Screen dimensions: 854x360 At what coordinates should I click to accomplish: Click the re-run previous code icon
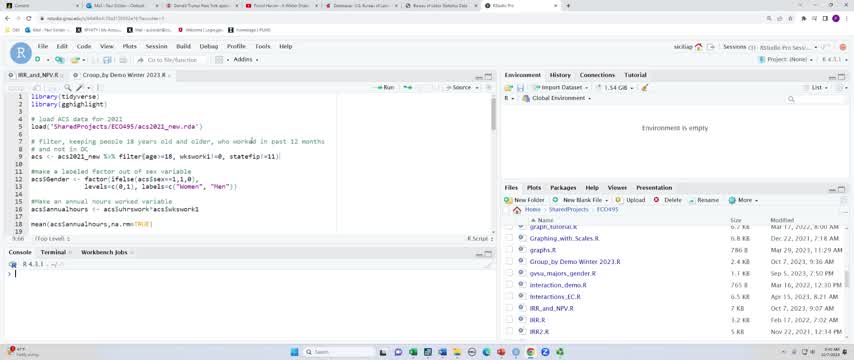click(407, 87)
